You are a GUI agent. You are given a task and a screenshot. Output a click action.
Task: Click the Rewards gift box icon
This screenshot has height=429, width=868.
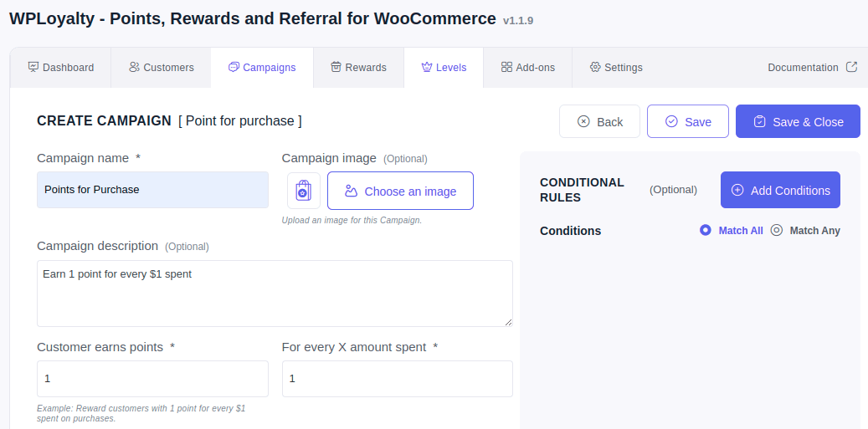coord(336,67)
